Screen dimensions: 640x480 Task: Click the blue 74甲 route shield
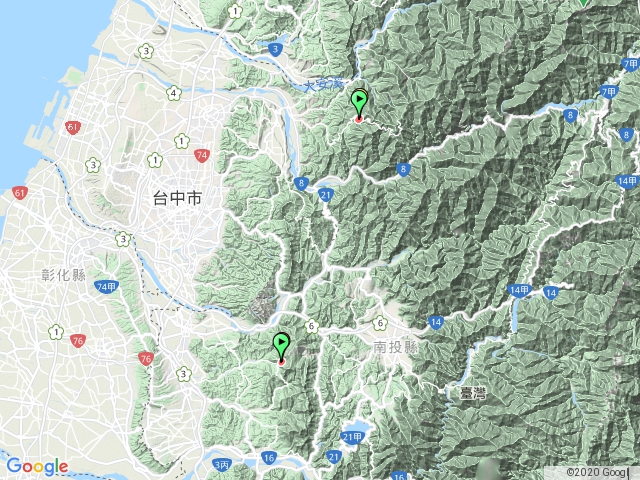pos(107,287)
